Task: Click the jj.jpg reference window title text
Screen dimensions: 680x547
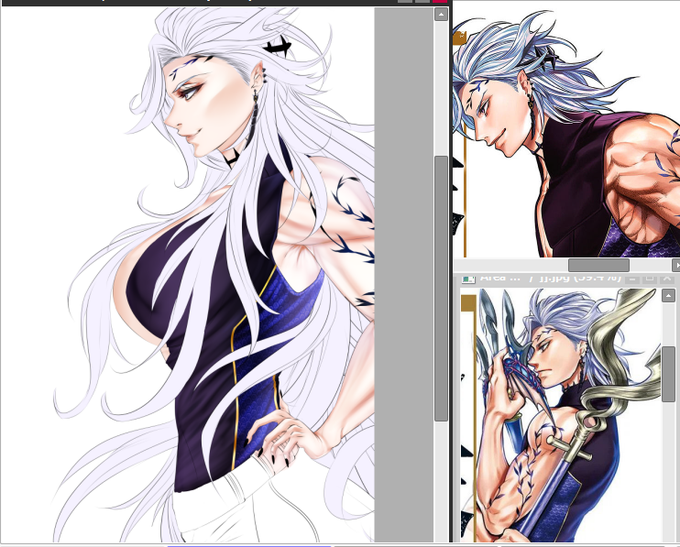Action: pyautogui.click(x=551, y=278)
